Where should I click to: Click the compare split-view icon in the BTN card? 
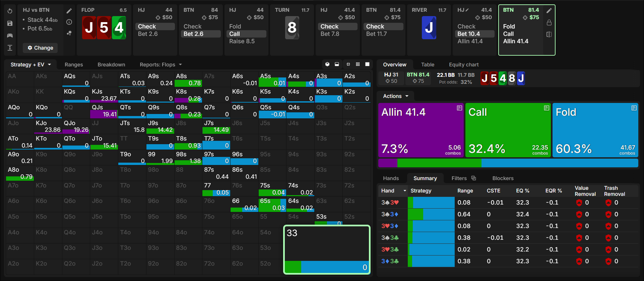549,34
